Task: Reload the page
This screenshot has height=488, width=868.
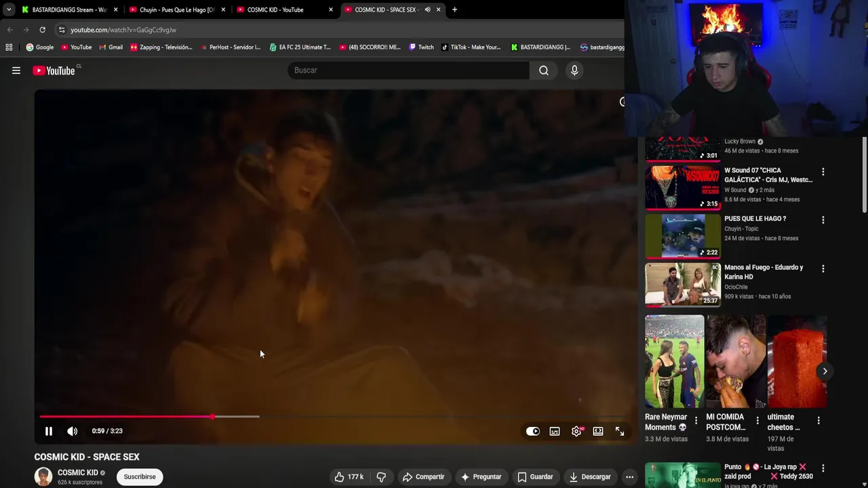Action: click(42, 30)
